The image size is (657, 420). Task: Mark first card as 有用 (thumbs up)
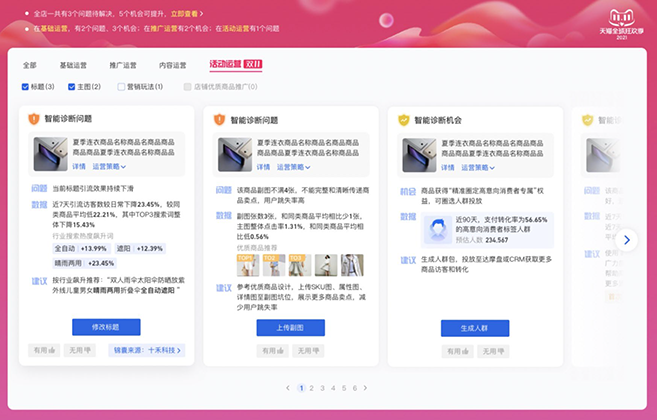point(42,351)
